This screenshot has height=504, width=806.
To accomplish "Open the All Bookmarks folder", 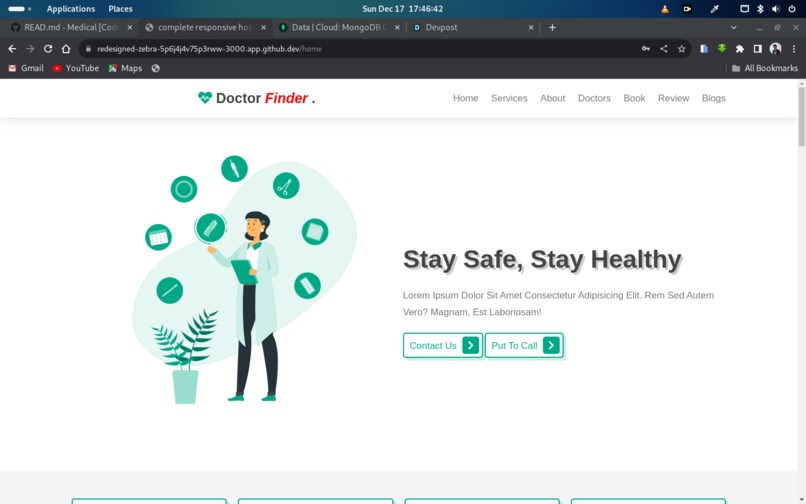I will pyautogui.click(x=765, y=68).
